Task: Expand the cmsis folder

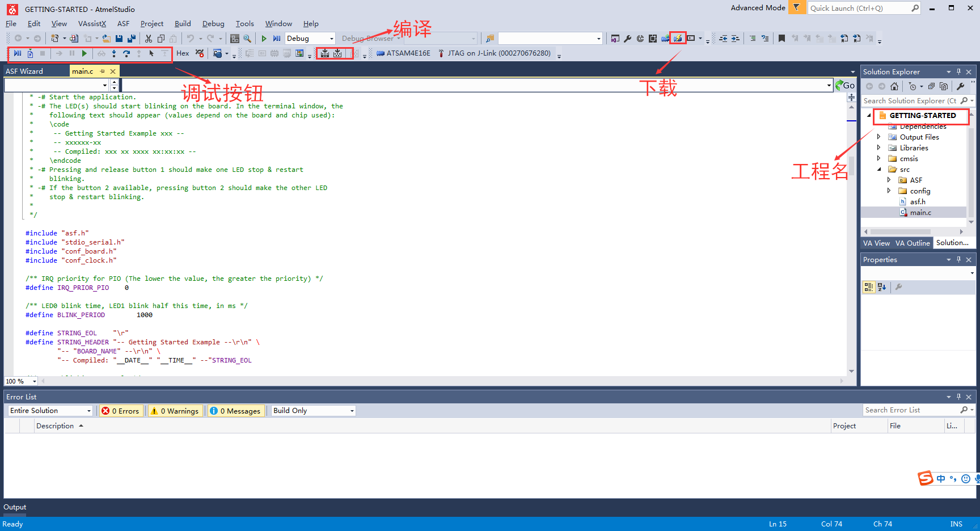Action: coord(879,159)
